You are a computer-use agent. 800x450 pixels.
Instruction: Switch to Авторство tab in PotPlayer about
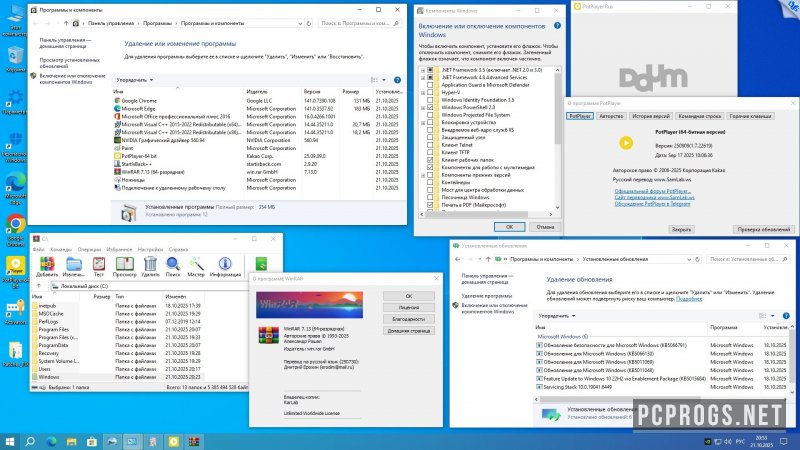[x=611, y=116]
